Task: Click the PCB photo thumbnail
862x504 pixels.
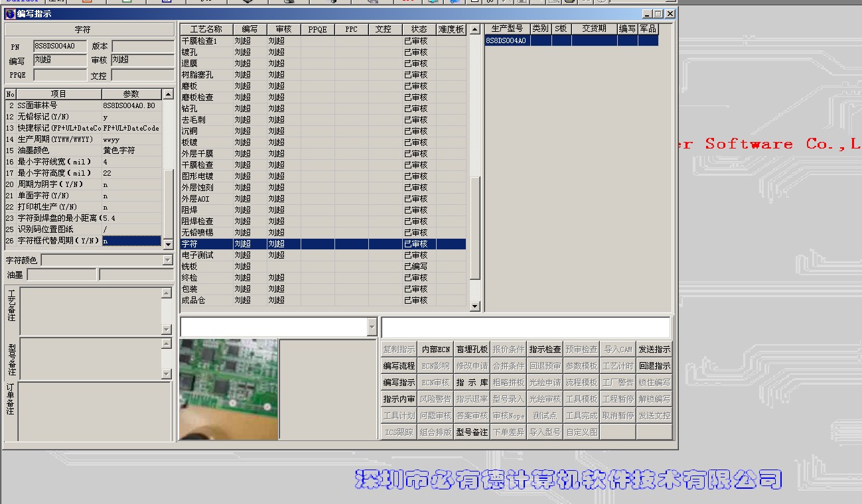Action: tap(228, 389)
